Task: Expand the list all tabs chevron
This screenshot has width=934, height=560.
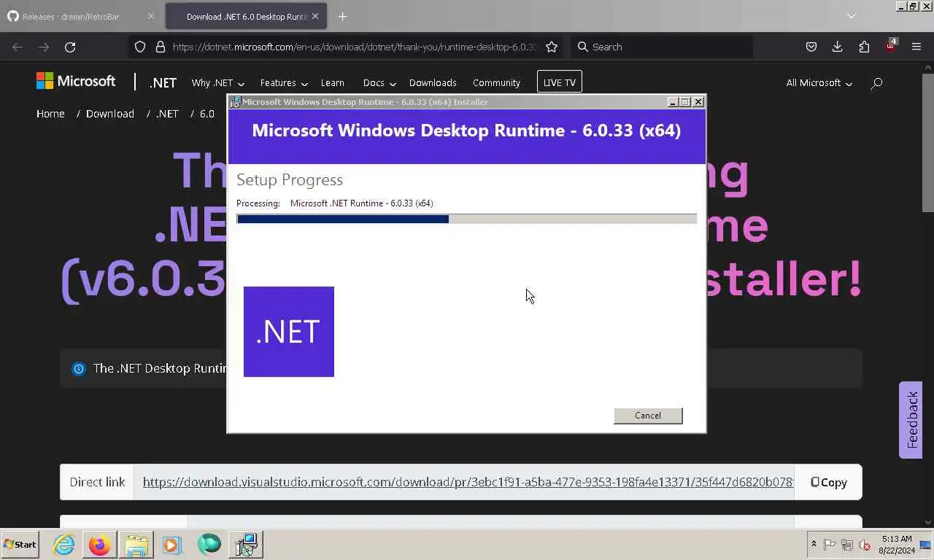Action: click(x=851, y=16)
